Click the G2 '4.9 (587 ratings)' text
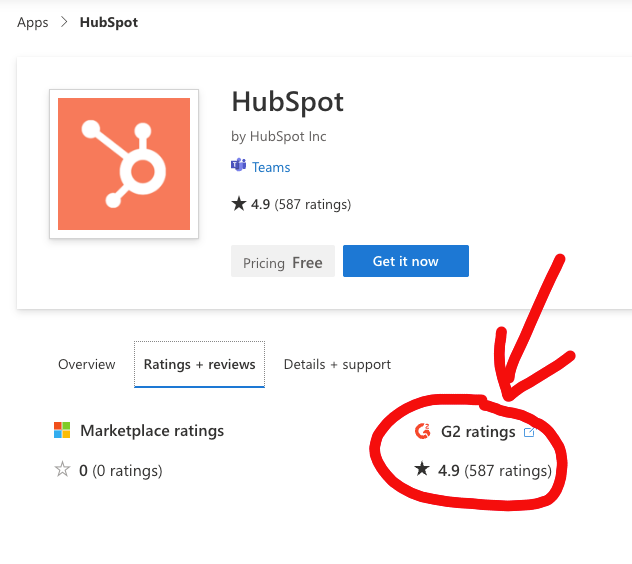The image size is (632, 564). pos(495,471)
